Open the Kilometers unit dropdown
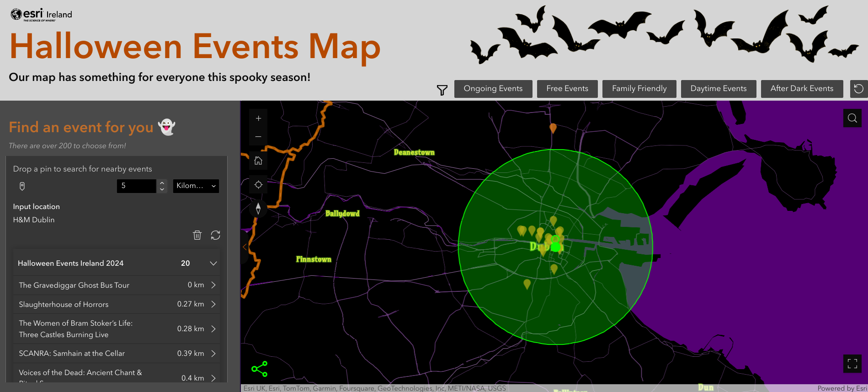The image size is (868, 392). [196, 186]
